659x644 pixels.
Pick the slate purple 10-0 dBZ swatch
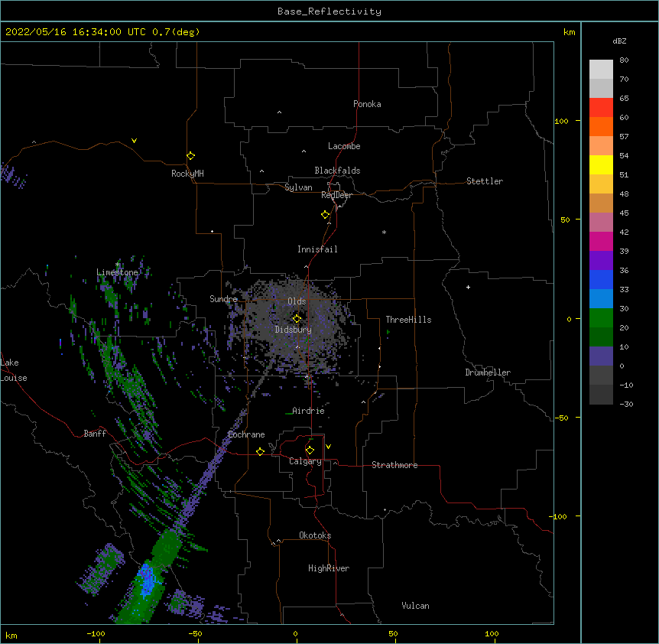(x=601, y=356)
